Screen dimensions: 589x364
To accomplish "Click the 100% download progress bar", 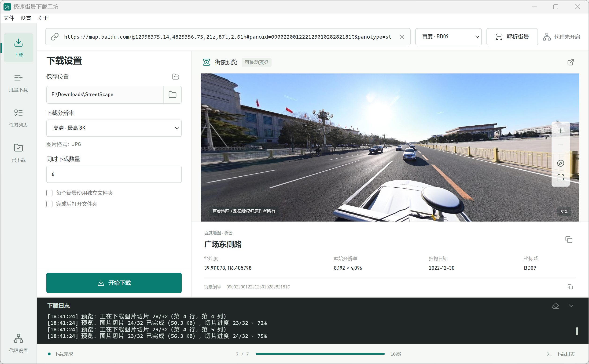I will 320,354.
